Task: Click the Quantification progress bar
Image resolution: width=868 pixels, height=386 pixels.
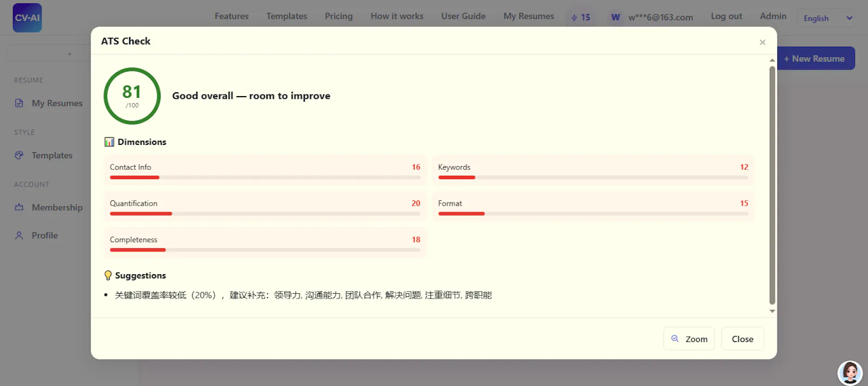Action: 265,214
